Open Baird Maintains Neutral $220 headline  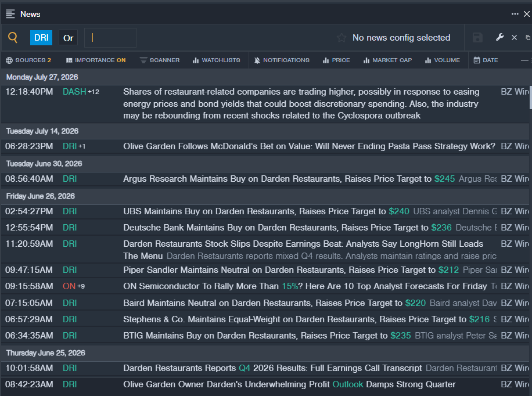pyautogui.click(x=274, y=303)
